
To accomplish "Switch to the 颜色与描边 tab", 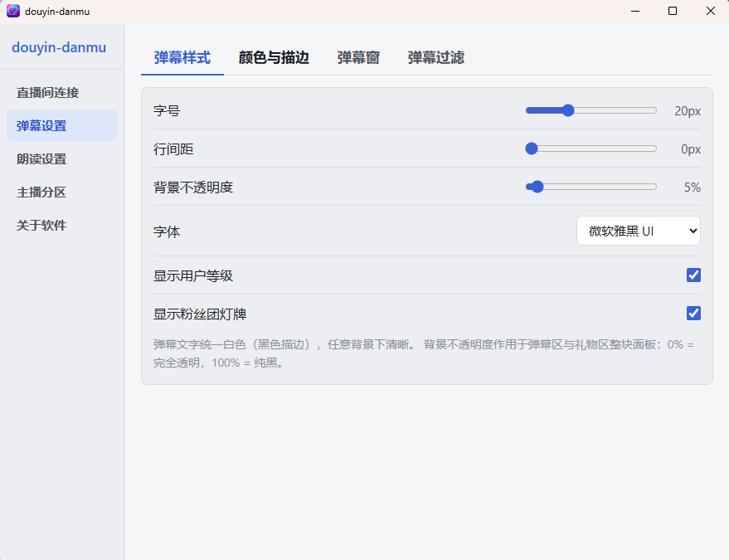I will point(274,58).
